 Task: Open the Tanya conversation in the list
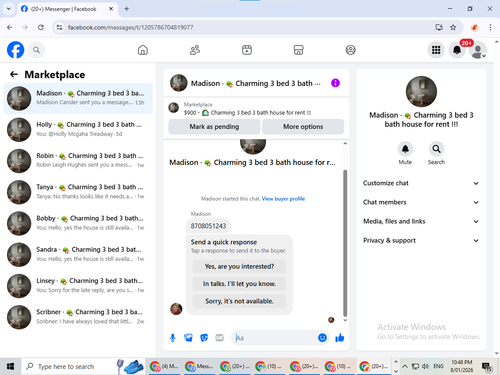pos(78,192)
